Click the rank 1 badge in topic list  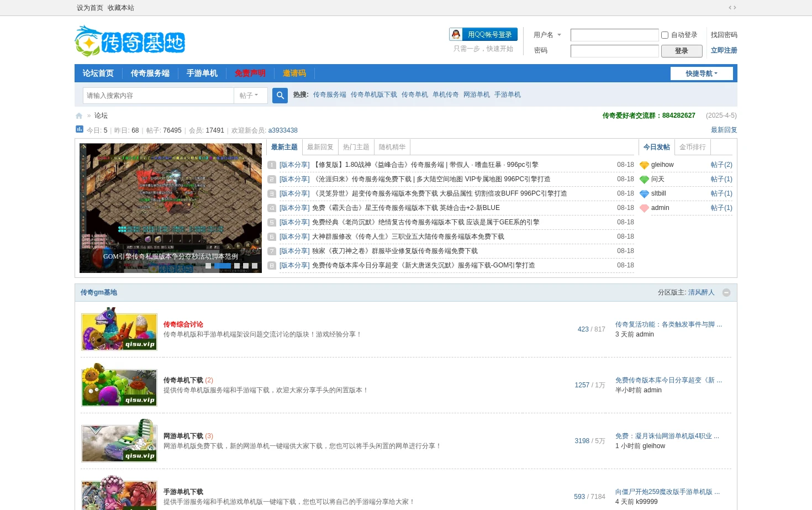coord(272,165)
